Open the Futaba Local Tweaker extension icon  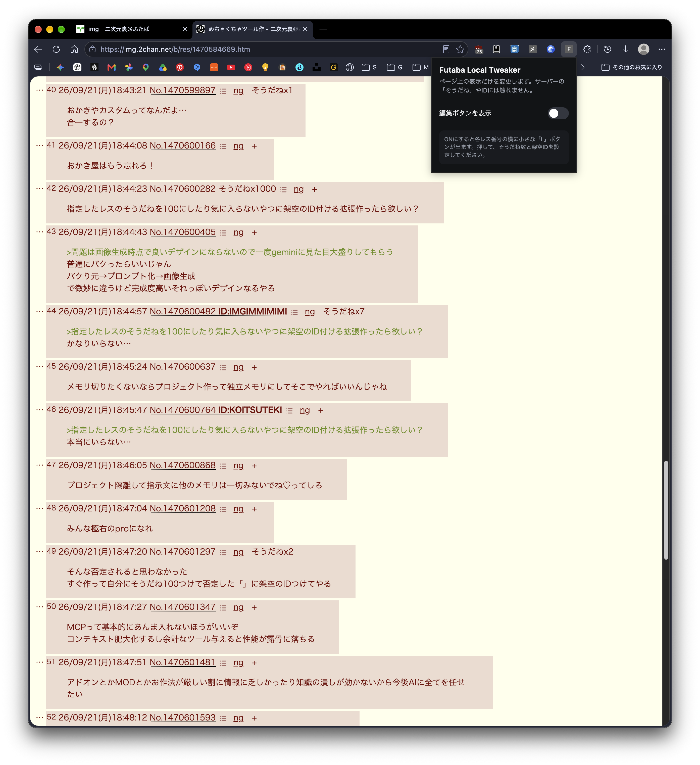(568, 49)
